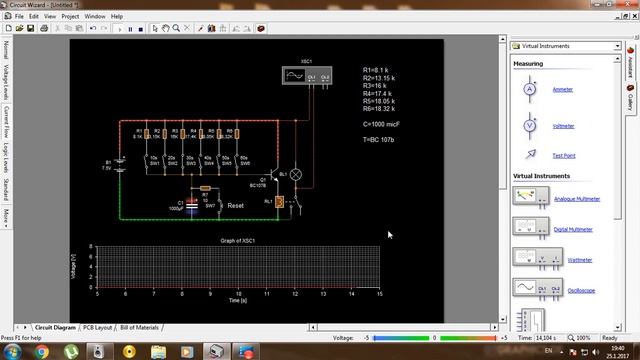Image resolution: width=640 pixels, height=360 pixels.
Task: Select battery B1 in the circuit
Action: [x=120, y=165]
